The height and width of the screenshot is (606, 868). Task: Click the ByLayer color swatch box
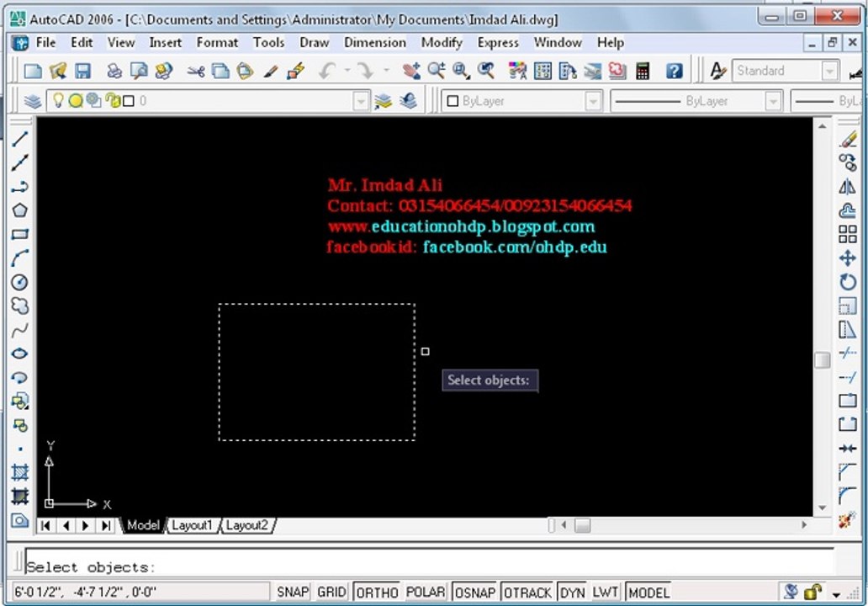pyautogui.click(x=453, y=101)
